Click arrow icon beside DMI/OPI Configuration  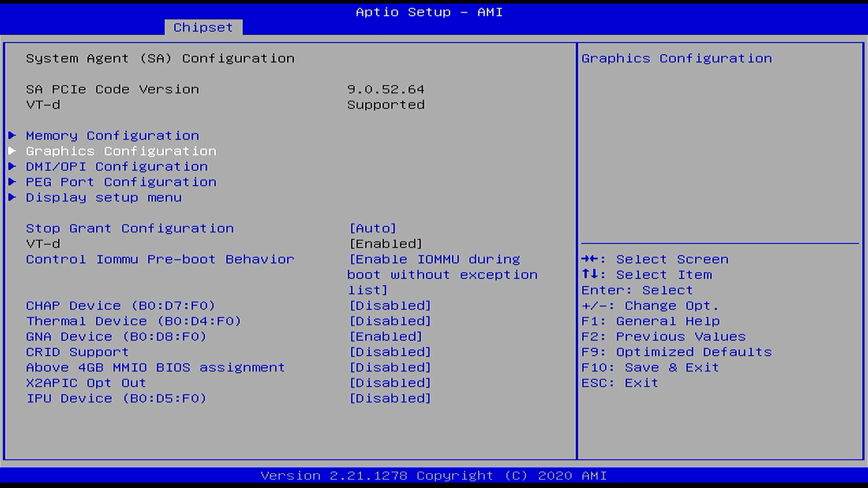(x=13, y=166)
